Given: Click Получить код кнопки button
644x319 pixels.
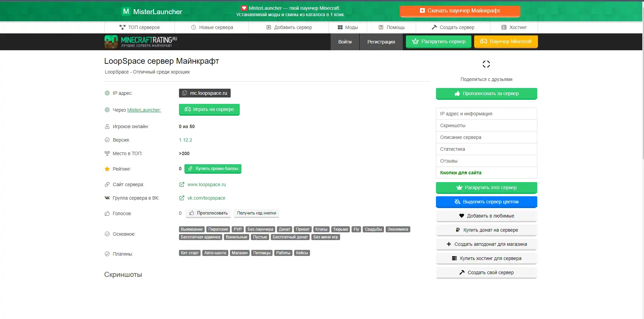Looking at the screenshot, I should click(256, 213).
